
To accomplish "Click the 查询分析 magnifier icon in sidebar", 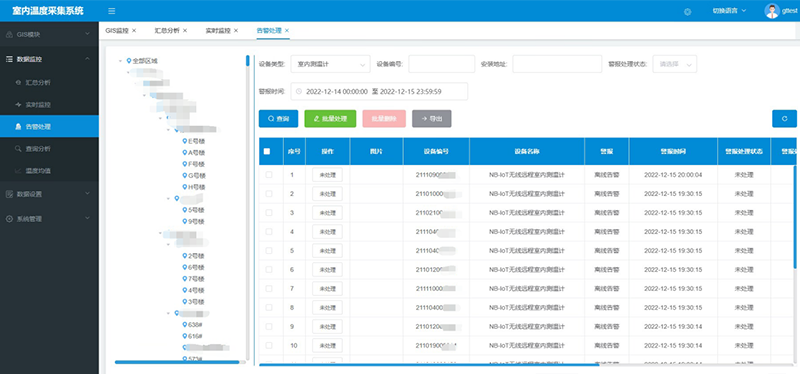I will 18,149.
